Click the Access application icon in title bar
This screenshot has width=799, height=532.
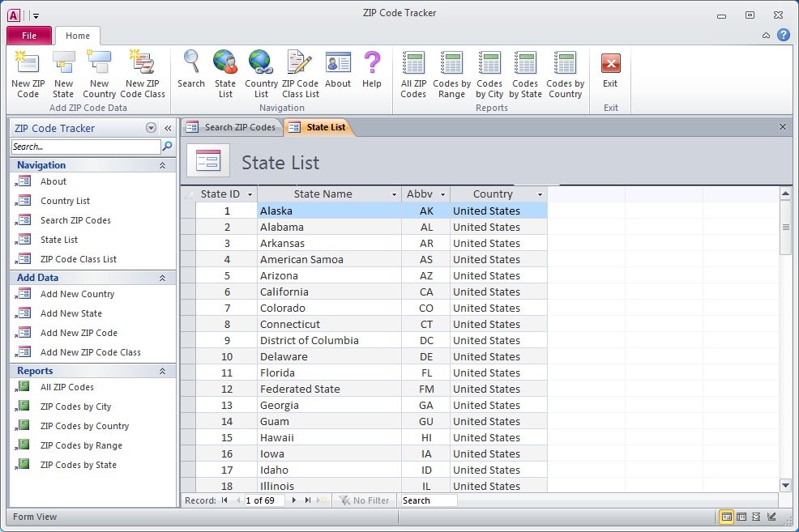tap(14, 15)
